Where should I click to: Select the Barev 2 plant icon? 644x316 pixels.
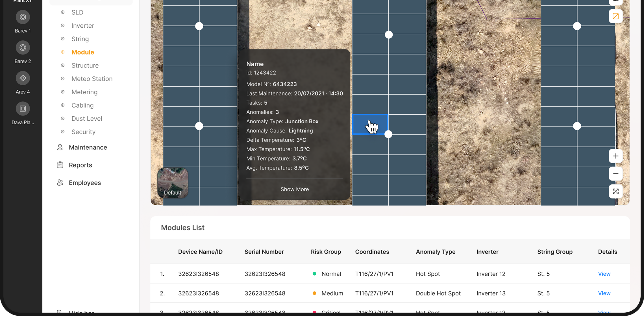23,47
